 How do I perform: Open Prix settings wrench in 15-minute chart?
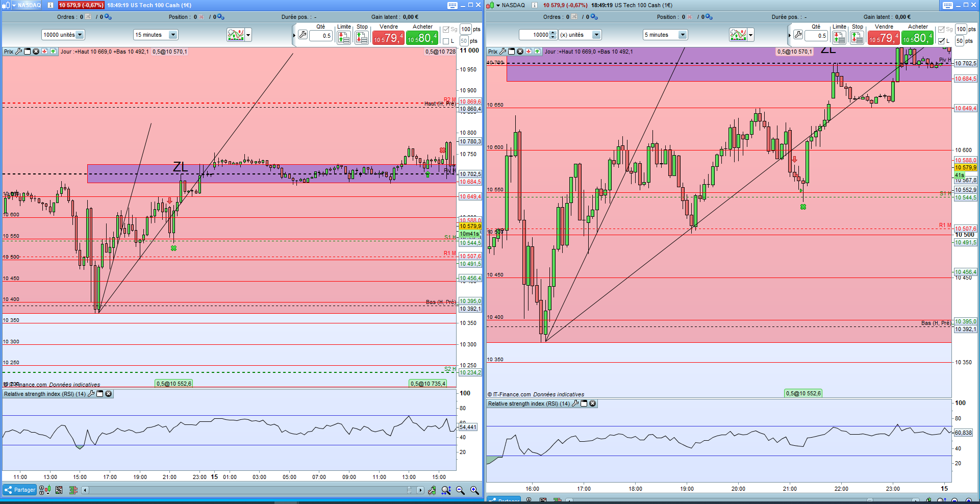coord(19,52)
